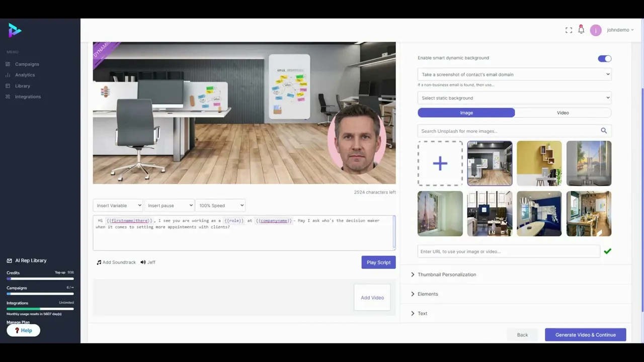Open the Insert pause dropdown
This screenshot has height=362, width=644.
click(170, 205)
